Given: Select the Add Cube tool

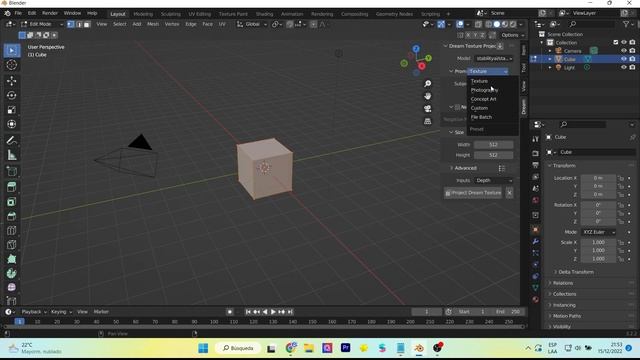Looking at the screenshot, I should click(11, 171).
